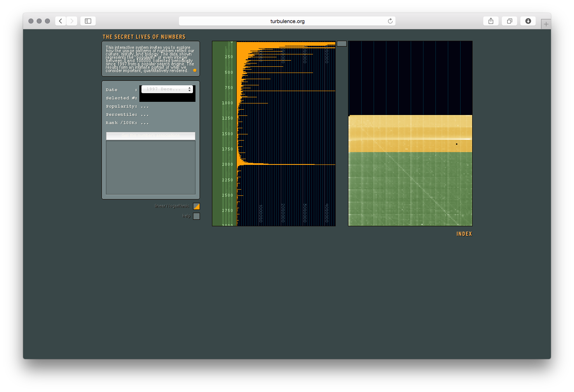
Task: Click the gray histogram scroll handle
Action: 341,44
